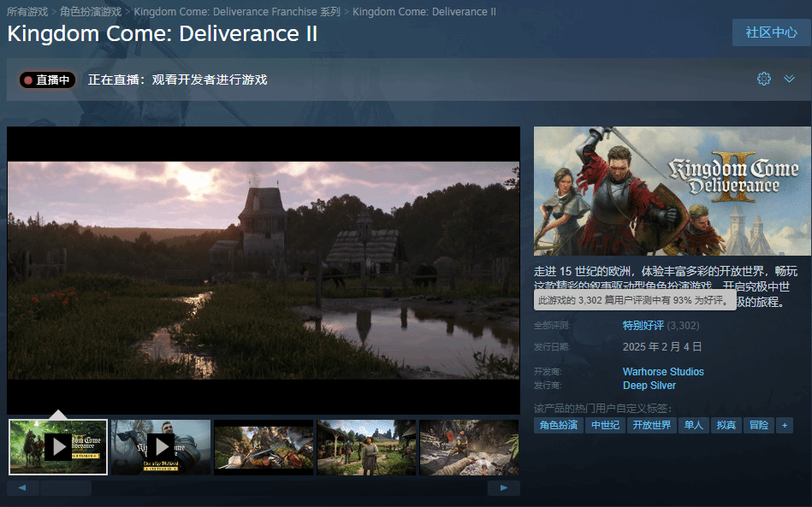Click the Kingdom Come: Deliverance II page title
812x507 pixels.
(162, 33)
